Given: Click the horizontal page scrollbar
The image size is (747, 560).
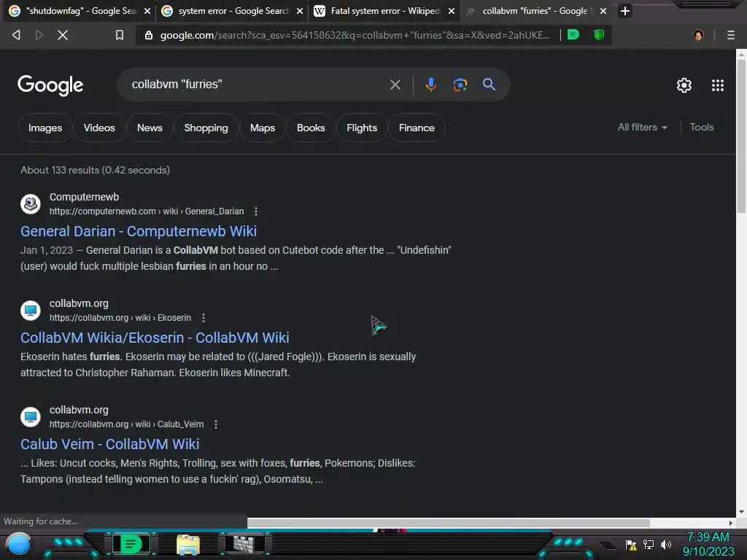Looking at the screenshot, I should point(448,523).
